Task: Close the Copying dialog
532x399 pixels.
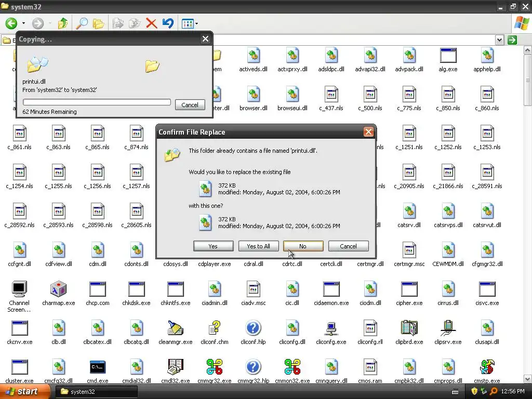Action: (x=205, y=38)
